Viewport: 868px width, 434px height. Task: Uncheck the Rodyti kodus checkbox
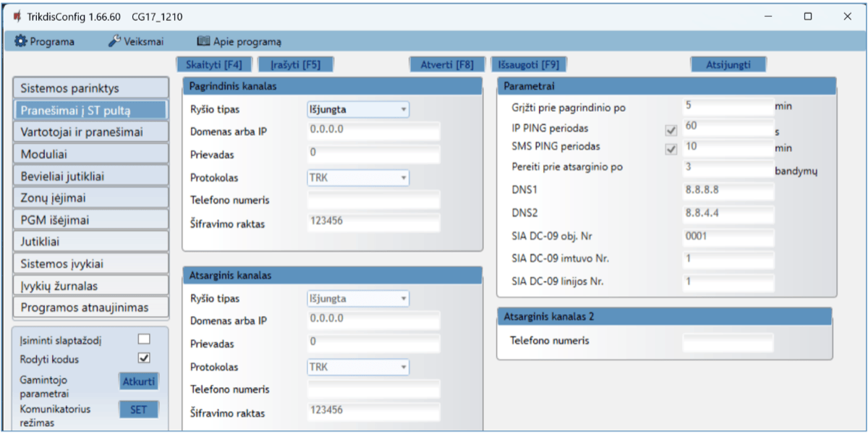point(144,358)
